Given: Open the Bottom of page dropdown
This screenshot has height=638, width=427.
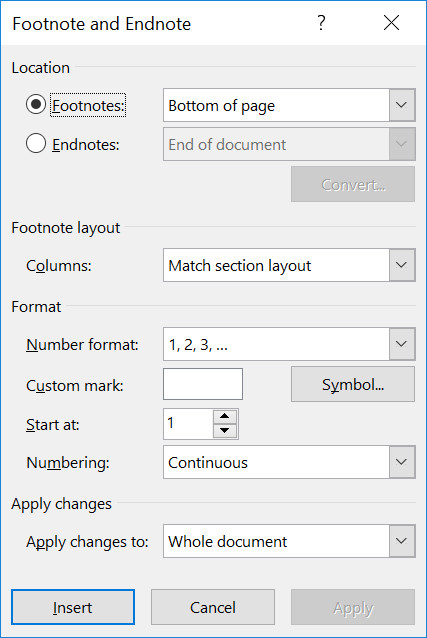Looking at the screenshot, I should [289, 105].
